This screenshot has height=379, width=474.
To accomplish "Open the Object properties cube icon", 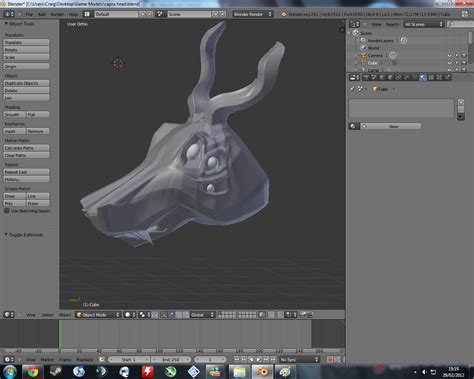I will pyautogui.click(x=390, y=77).
